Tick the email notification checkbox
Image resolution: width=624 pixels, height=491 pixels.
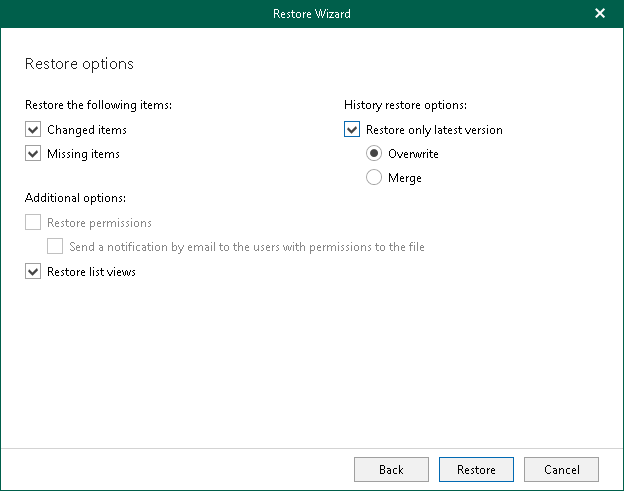[55, 246]
